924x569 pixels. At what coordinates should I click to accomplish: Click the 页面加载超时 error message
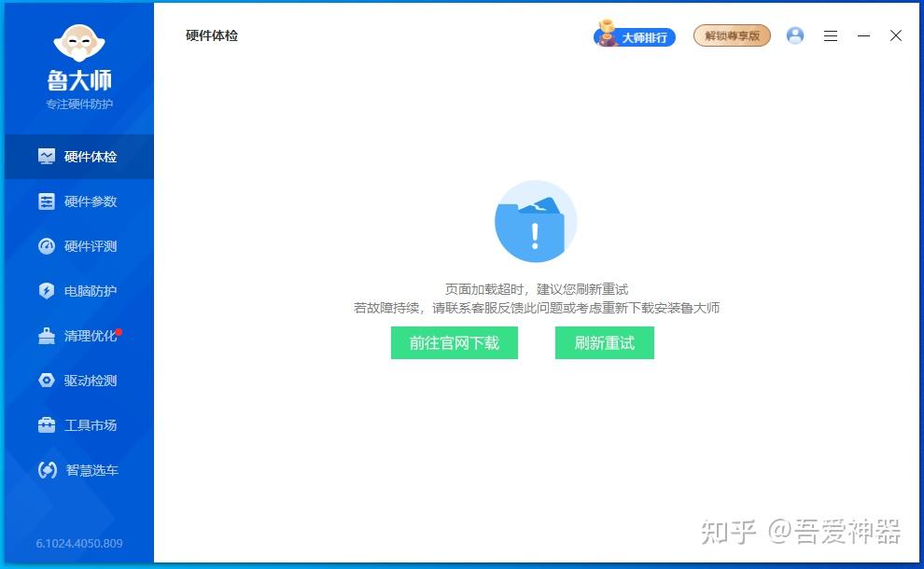click(537, 289)
